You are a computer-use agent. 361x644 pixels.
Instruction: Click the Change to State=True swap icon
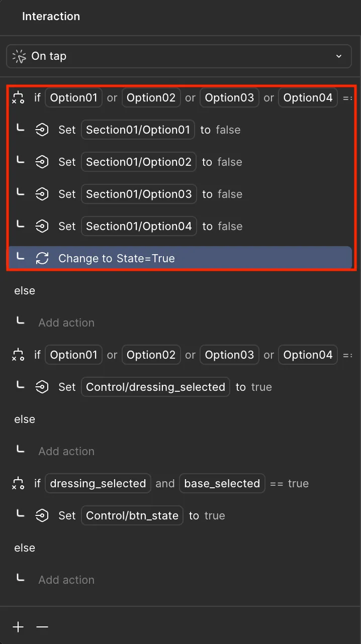click(42, 258)
